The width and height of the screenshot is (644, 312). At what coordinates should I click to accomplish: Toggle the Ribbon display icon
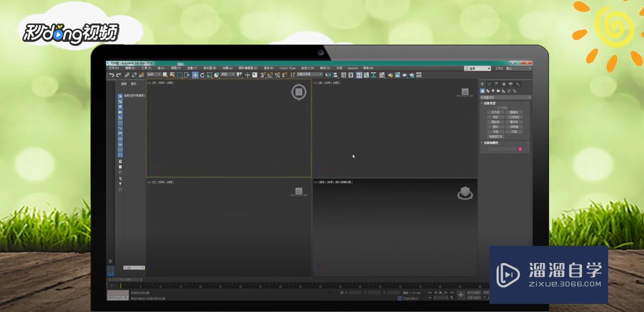tap(359, 75)
